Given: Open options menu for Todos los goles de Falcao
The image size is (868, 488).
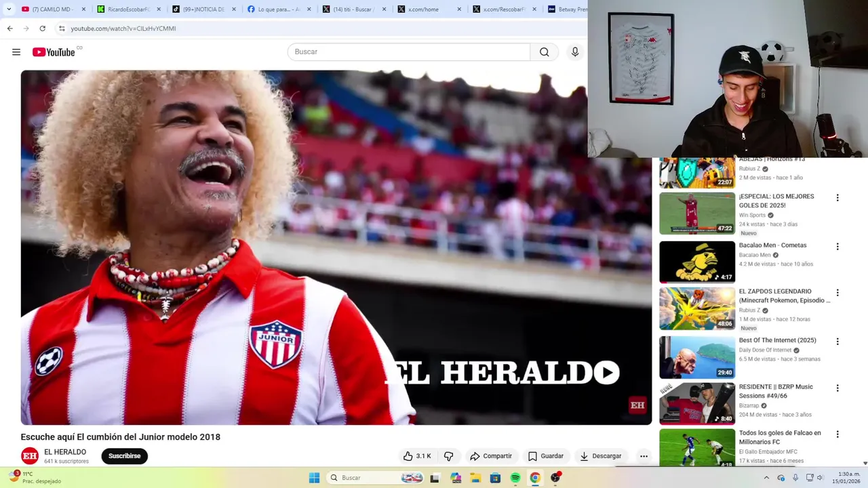Looking at the screenshot, I should tap(837, 434).
